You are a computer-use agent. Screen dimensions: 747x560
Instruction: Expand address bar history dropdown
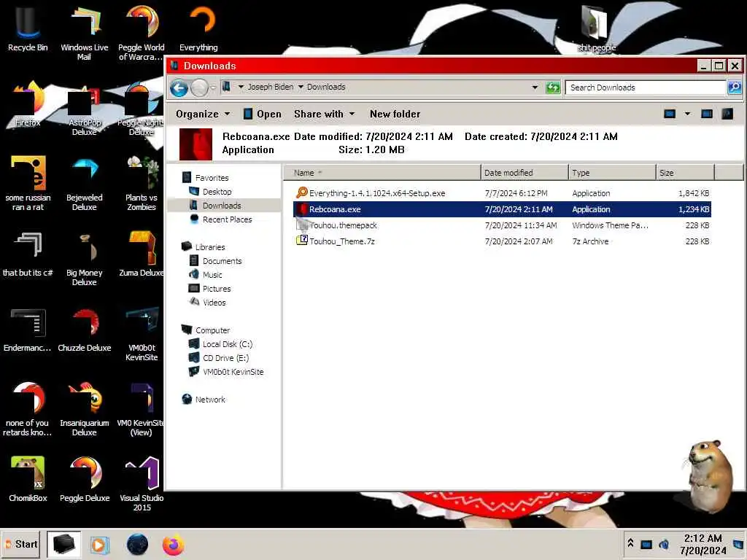coord(535,87)
